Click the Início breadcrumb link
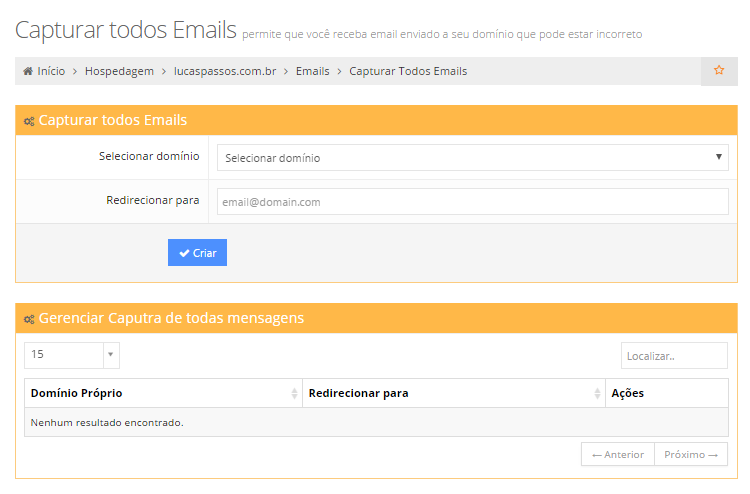Screen dimensions: 750x494 (50, 72)
